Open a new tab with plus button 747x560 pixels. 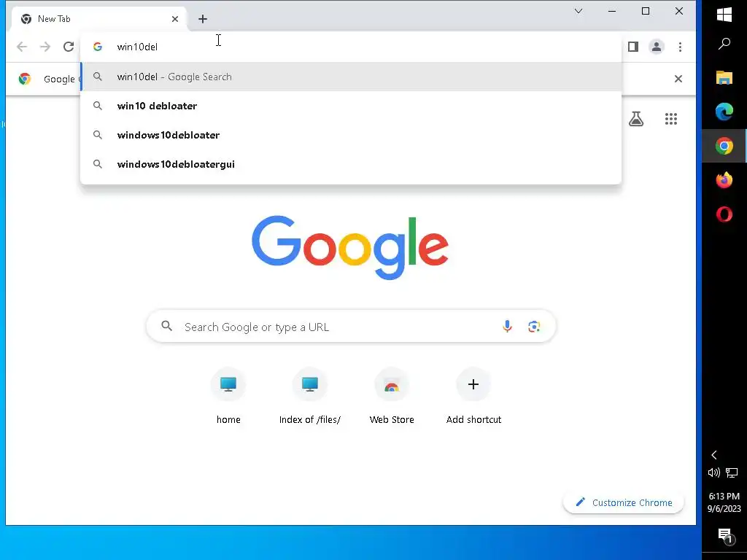tap(203, 19)
